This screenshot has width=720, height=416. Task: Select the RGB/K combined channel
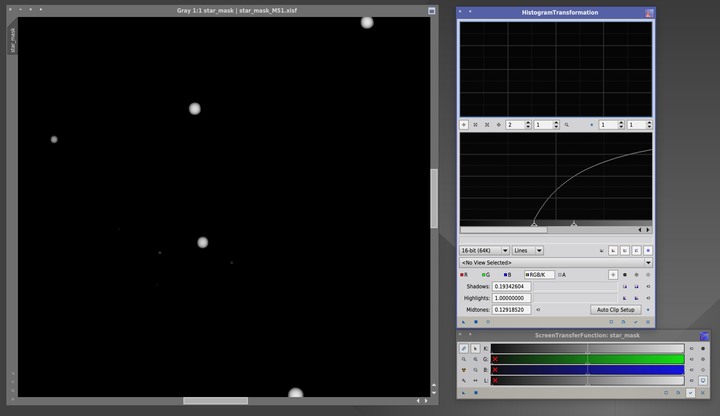[538, 275]
